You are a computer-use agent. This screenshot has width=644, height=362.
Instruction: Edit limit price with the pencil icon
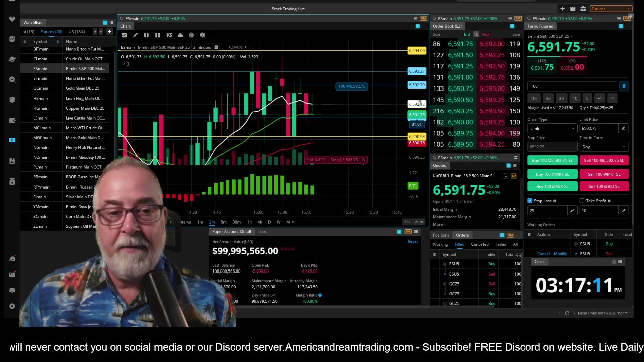pyautogui.click(x=623, y=128)
